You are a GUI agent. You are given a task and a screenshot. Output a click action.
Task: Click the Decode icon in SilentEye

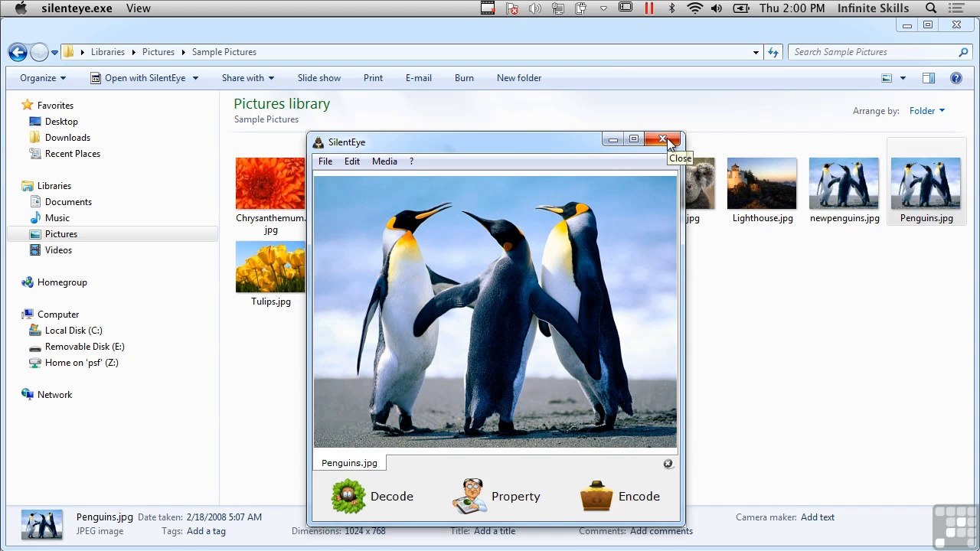point(348,496)
